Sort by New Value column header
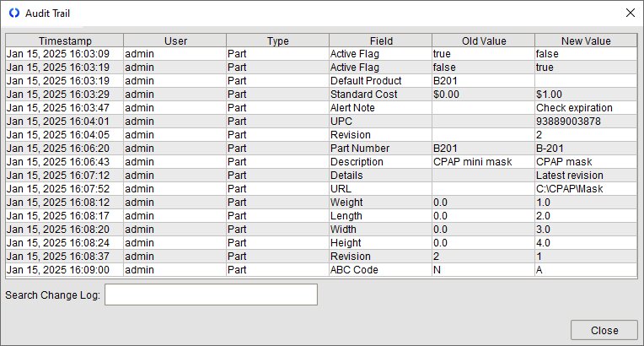This screenshot has height=346, width=644. coord(585,41)
